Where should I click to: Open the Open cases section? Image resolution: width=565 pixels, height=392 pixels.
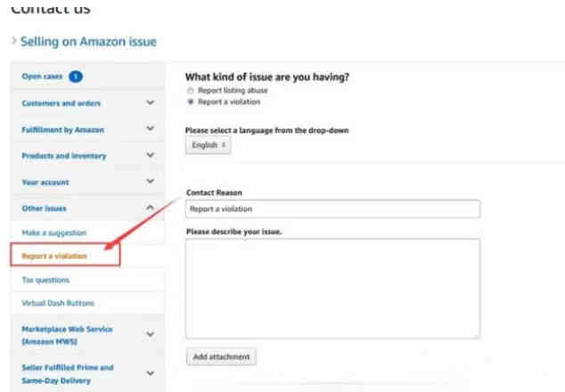[x=42, y=77]
